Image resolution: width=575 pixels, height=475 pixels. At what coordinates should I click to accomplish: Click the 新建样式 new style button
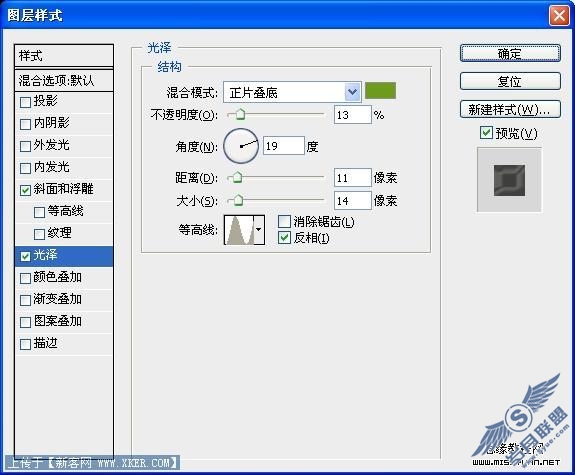(x=510, y=109)
